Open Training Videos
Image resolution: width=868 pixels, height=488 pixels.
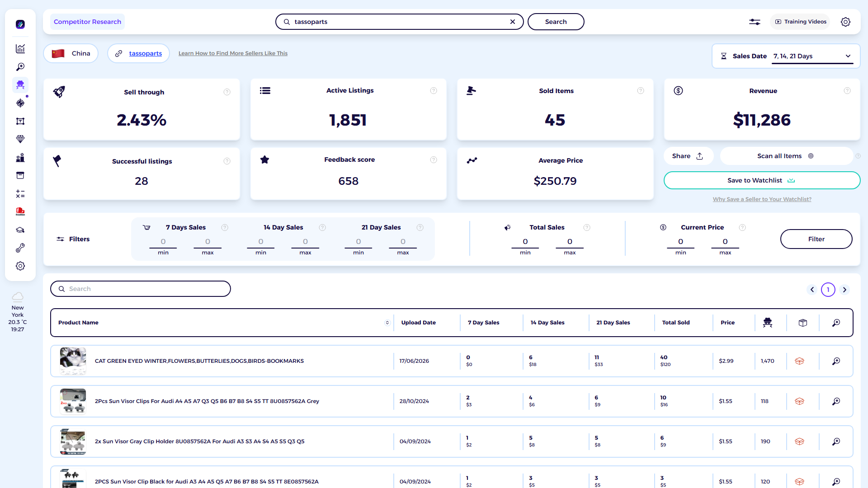click(x=800, y=22)
